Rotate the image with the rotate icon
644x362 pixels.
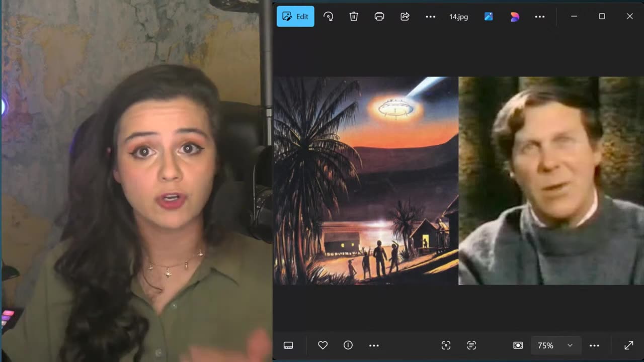click(x=329, y=17)
